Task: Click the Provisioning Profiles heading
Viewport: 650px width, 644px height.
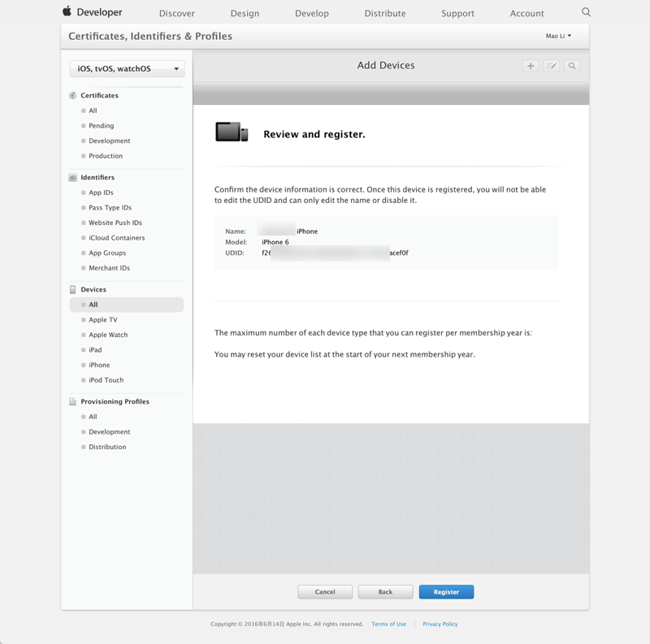Action: click(115, 401)
